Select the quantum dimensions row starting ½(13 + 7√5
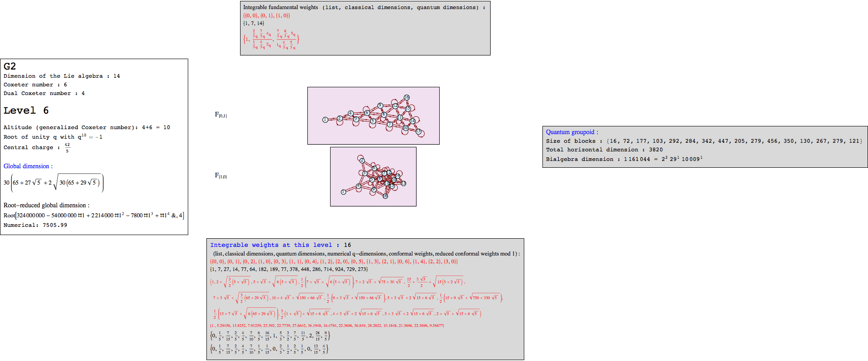868x361 pixels. (347, 314)
